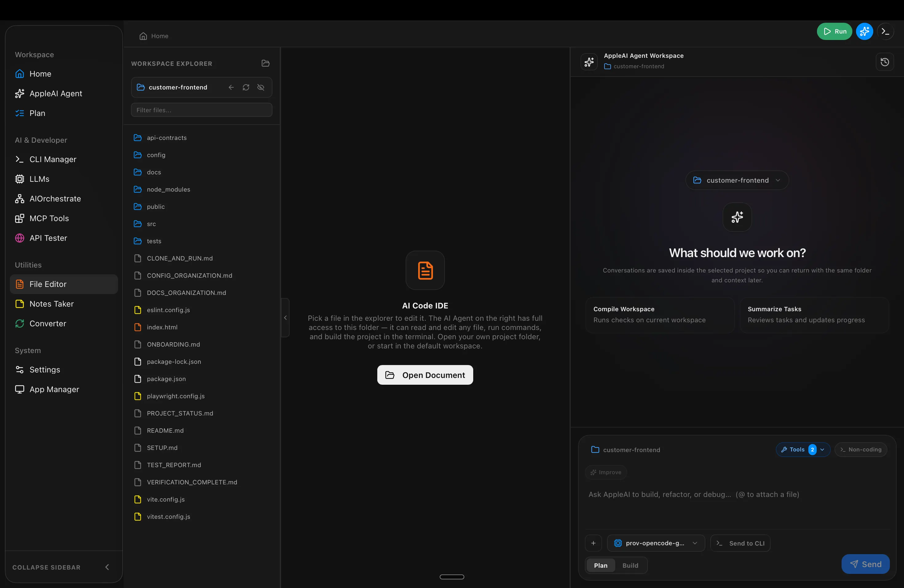
Task: Click the Summarize Tasks card
Action: (x=814, y=315)
